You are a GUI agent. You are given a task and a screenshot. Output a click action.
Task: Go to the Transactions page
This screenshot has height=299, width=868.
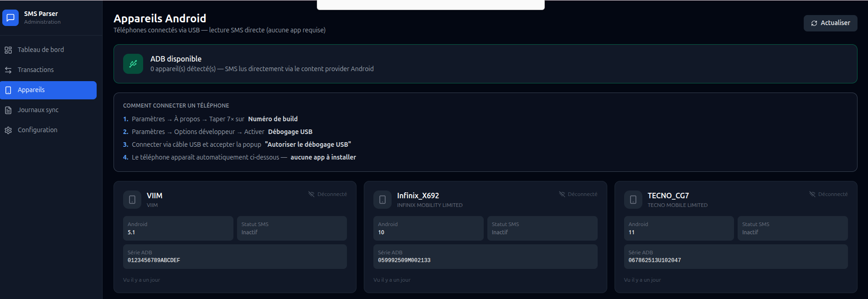pyautogui.click(x=48, y=70)
